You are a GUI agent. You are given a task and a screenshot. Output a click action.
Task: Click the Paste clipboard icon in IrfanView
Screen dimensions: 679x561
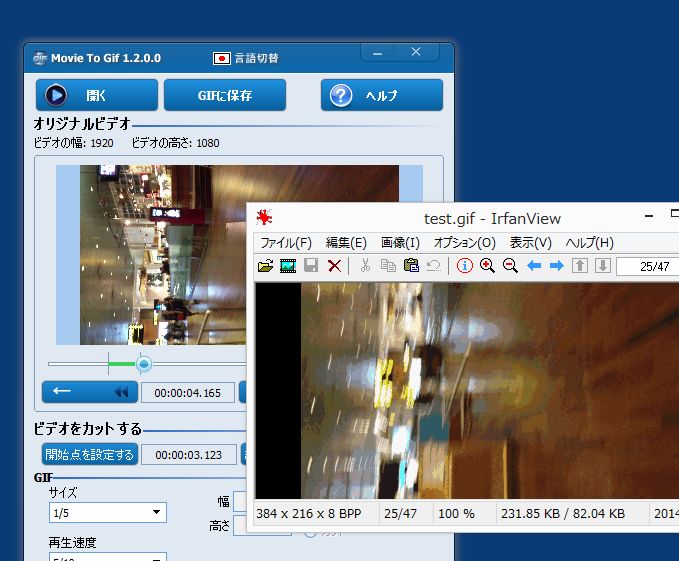coord(411,265)
